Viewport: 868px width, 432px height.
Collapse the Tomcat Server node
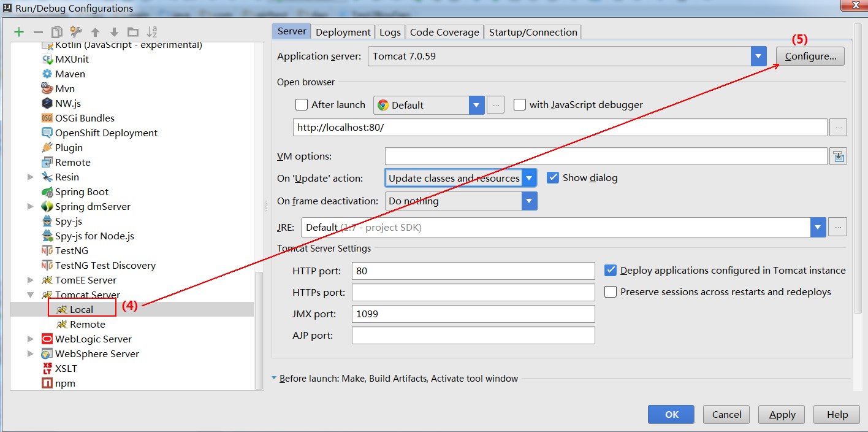(31, 295)
